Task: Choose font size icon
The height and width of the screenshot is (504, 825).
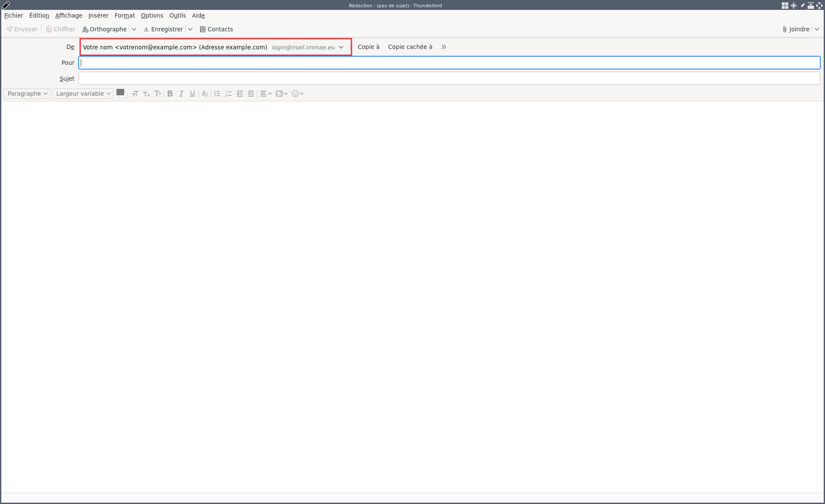Action: pos(135,94)
